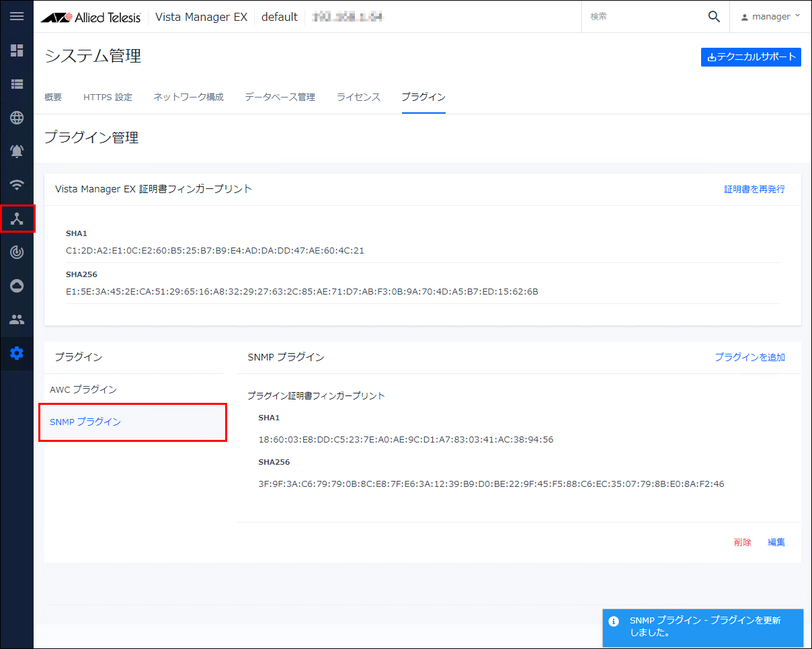
Task: Open the hamburger menu icon
Action: (17, 16)
